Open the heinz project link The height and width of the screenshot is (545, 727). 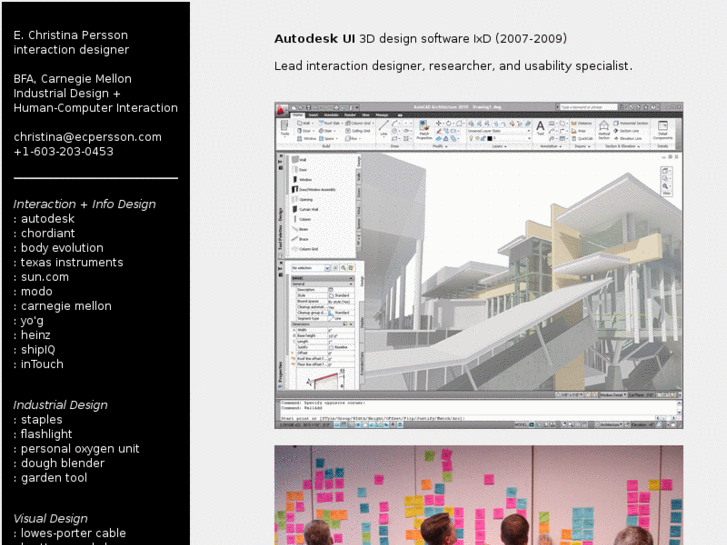pyautogui.click(x=35, y=335)
